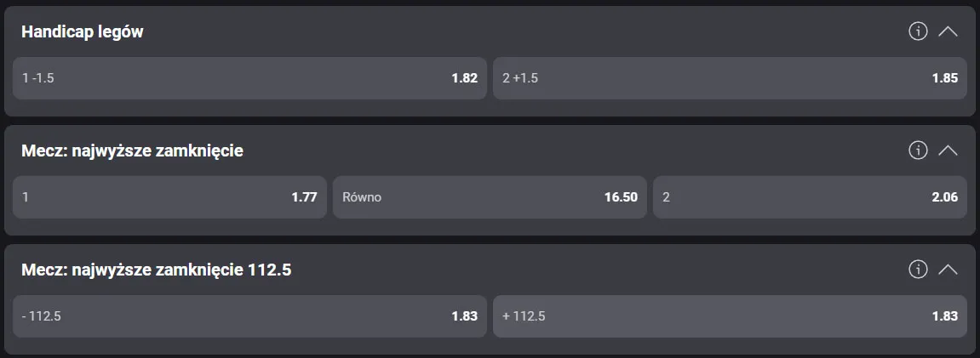Click the Handicap legów heading

[83, 31]
